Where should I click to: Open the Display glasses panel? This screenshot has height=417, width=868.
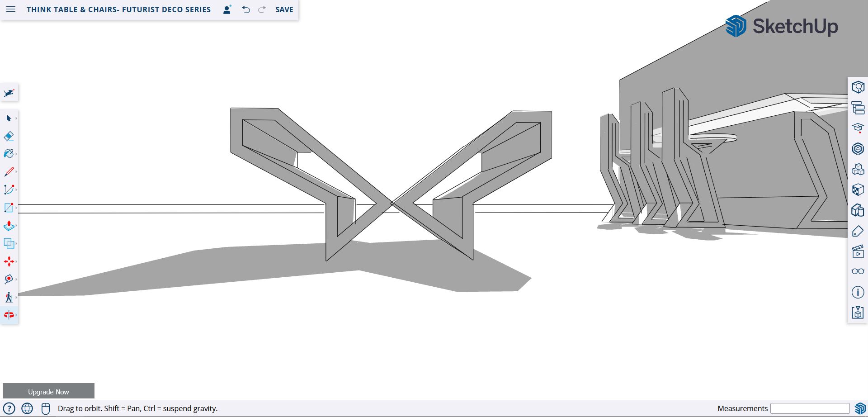tap(858, 271)
